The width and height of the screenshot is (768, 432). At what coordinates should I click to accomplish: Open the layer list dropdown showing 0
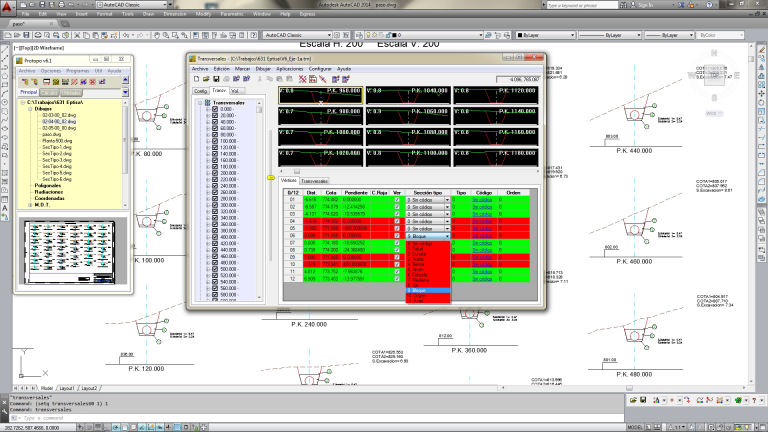click(480, 35)
